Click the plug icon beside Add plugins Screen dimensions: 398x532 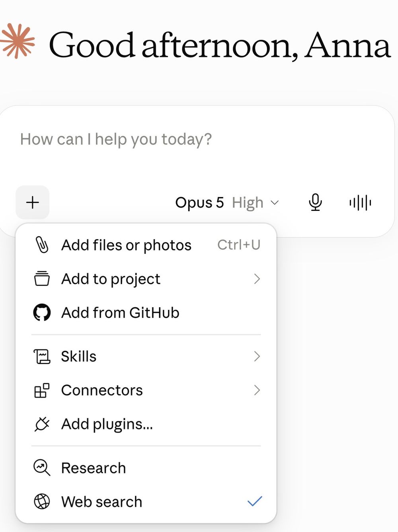(42, 424)
